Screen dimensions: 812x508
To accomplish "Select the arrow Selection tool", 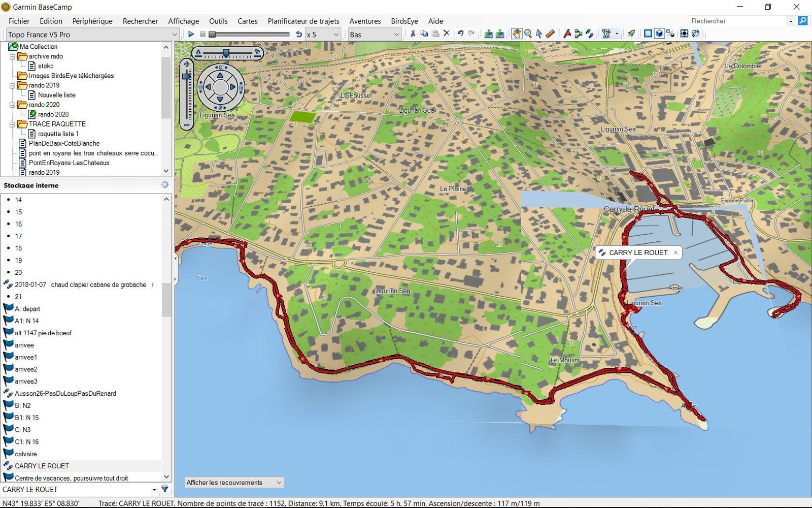I will pyautogui.click(x=539, y=34).
